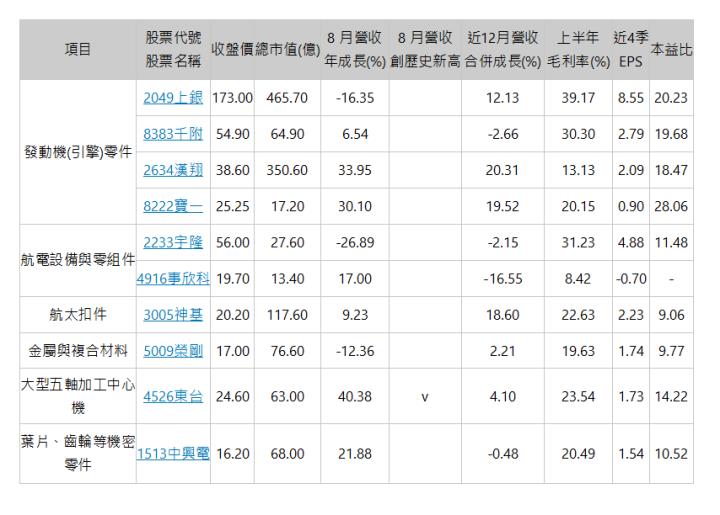Select the 葉片、齒輪等機密零件 category cell

coord(78,453)
